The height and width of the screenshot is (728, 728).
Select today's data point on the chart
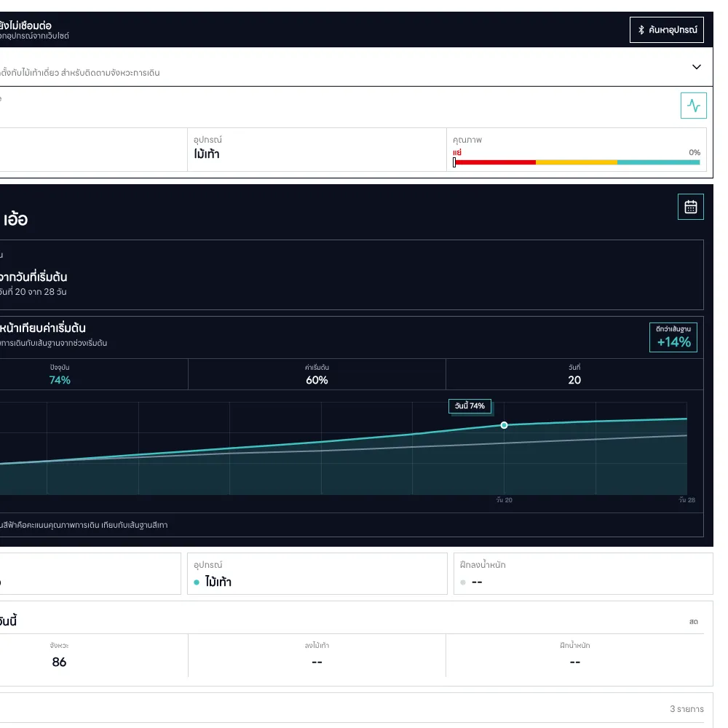point(504,425)
